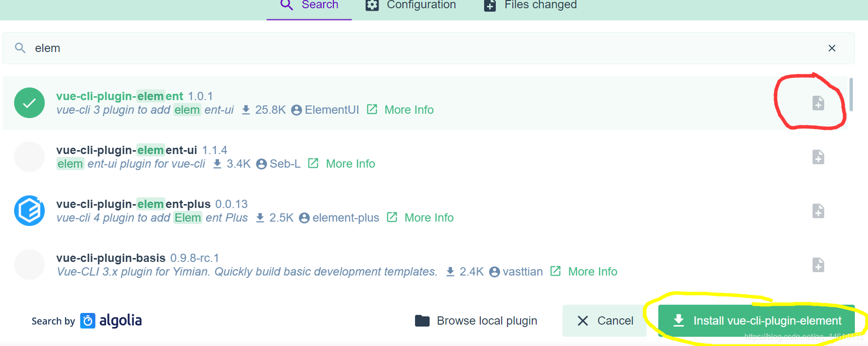The height and width of the screenshot is (346, 868).
Task: Click the Seb-L author icon
Action: pyautogui.click(x=261, y=164)
